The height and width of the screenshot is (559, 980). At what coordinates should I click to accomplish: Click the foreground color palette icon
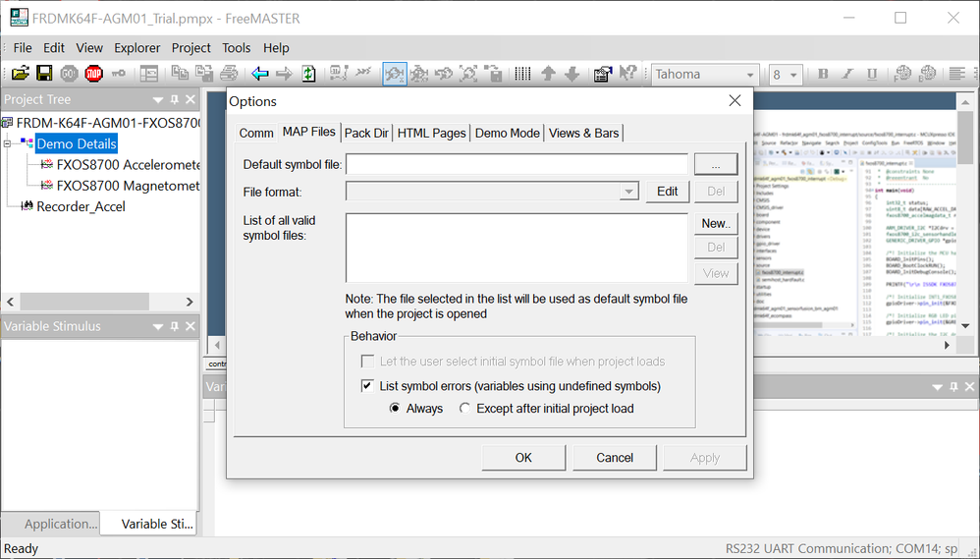pyautogui.click(x=901, y=74)
